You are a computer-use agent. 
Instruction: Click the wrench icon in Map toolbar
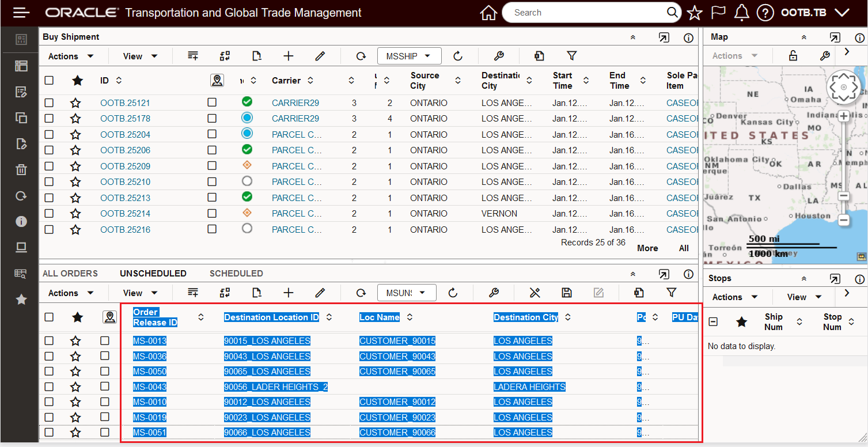(825, 56)
